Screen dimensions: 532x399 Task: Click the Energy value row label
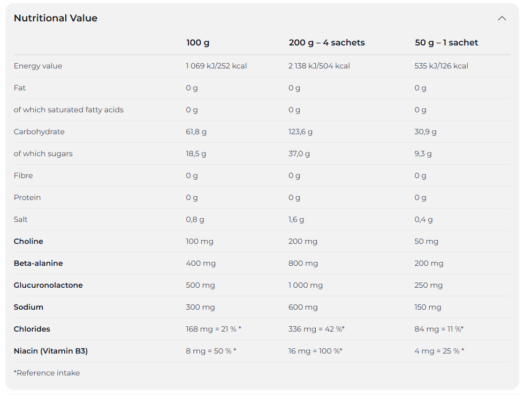point(38,66)
